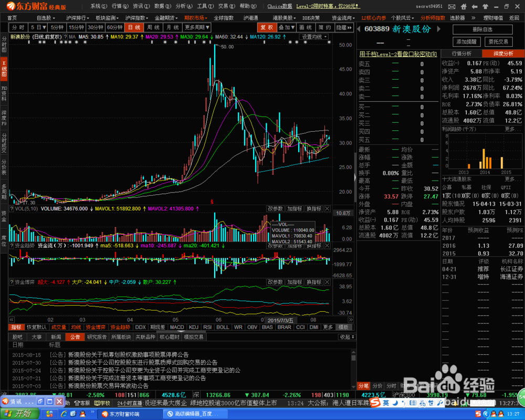Select the 日线 daily period
The height and width of the screenshot is (420, 525).
(x=134, y=27)
